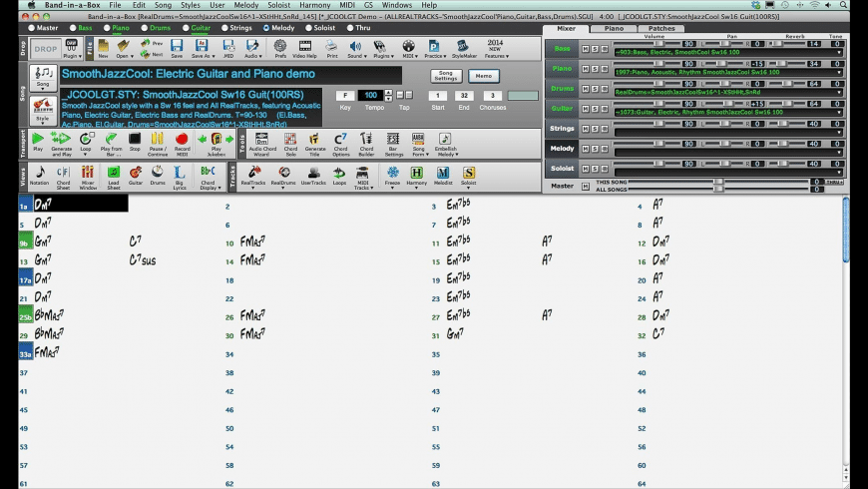Open the Drums view icon
Viewport: 868px width, 489px height.
pos(158,176)
